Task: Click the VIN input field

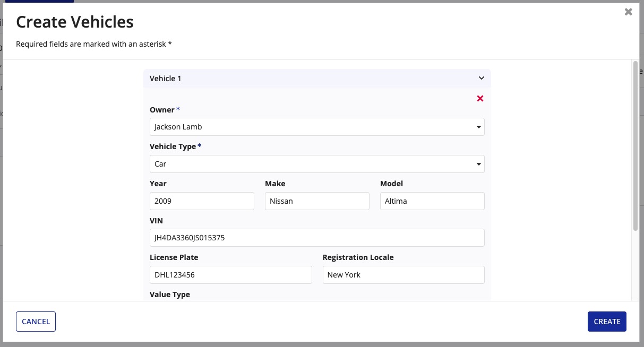Action: 317,238
